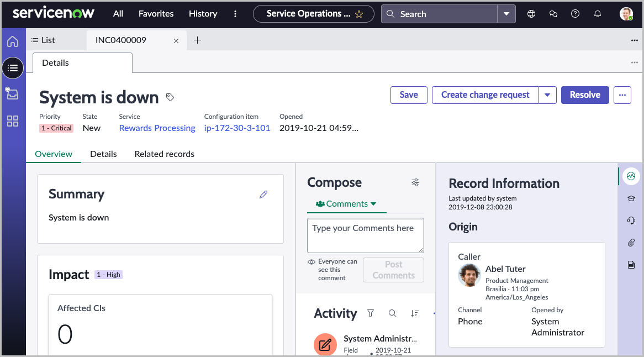This screenshot has height=357, width=644.
Task: Switch to the Details tab
Action: coord(103,154)
